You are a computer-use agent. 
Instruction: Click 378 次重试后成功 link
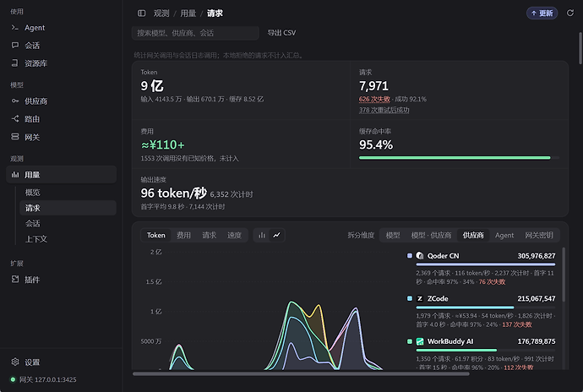point(384,110)
